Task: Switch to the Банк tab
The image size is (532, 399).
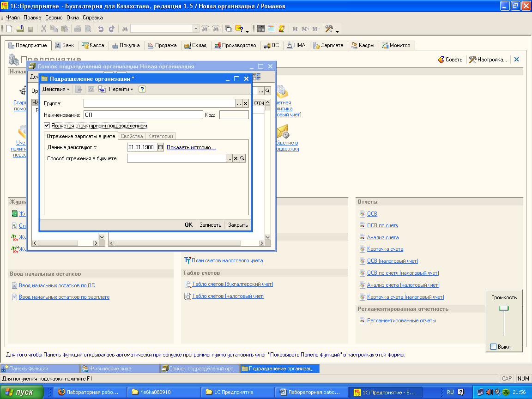Action: point(65,45)
